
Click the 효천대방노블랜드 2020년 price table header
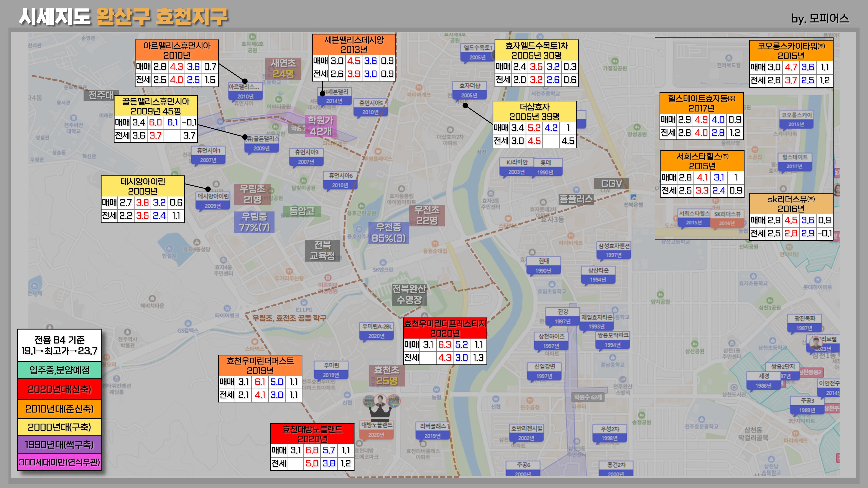click(312, 434)
